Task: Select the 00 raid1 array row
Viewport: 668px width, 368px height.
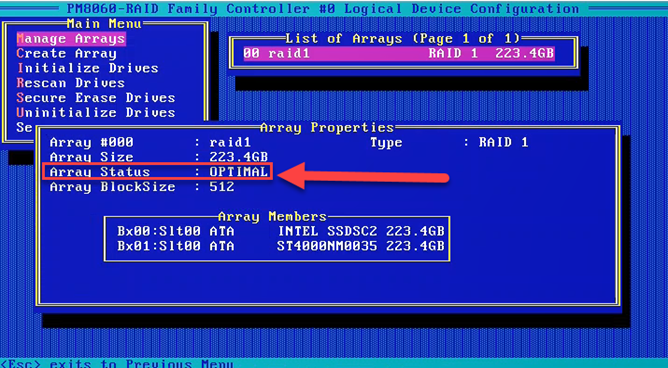Action: point(399,54)
